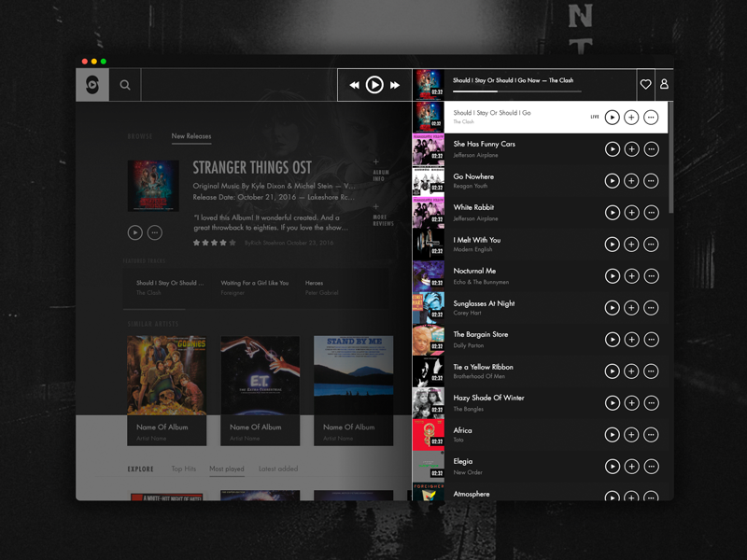
Task: Add She Has Funny Cars to queue with plus icon
Action: pos(631,149)
